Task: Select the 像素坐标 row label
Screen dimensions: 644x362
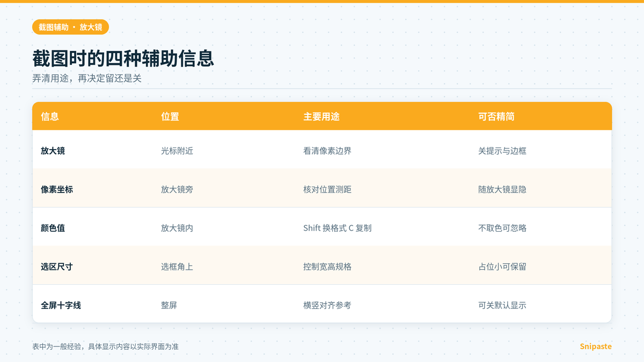Action: [x=57, y=189]
